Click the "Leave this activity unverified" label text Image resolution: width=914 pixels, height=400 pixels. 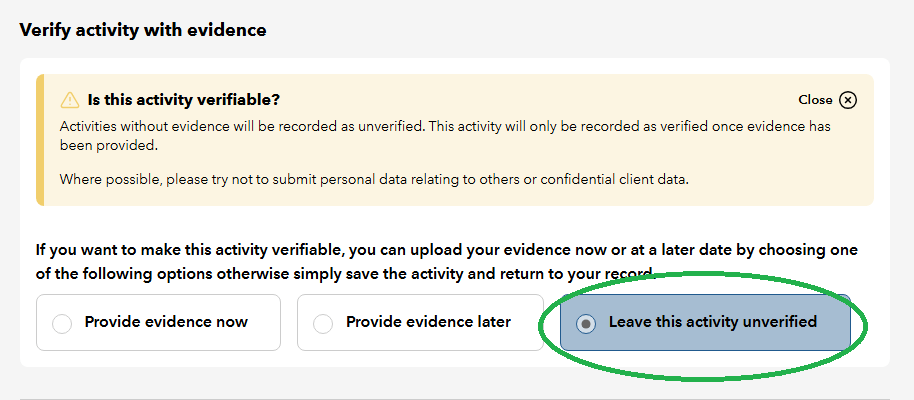tap(713, 322)
